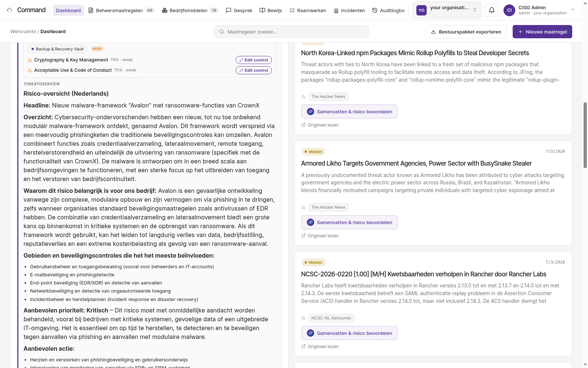Screen dimensions: 588x368
Task: Click the RSS icon in the North Korea npm card
Action: (304, 96)
